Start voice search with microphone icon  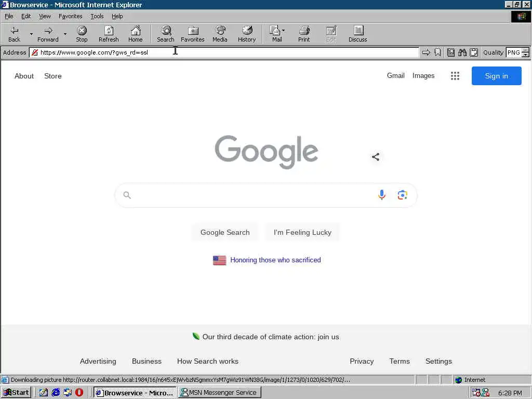click(382, 195)
